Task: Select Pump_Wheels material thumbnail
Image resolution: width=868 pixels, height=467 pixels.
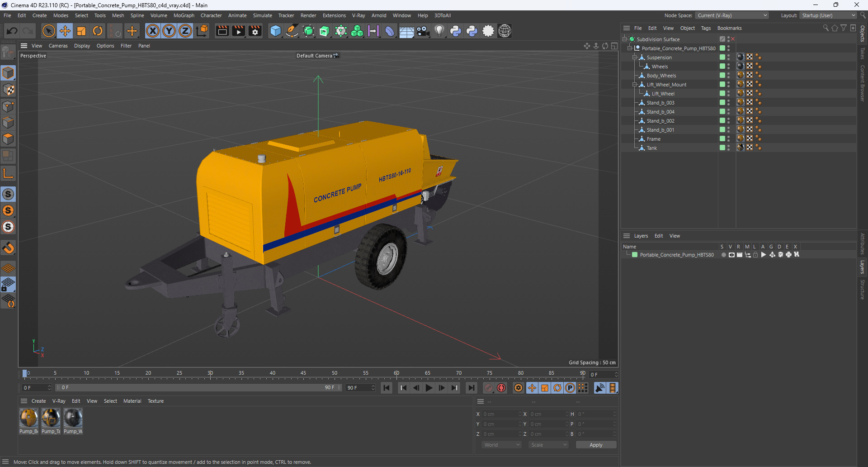Action: pyautogui.click(x=73, y=418)
